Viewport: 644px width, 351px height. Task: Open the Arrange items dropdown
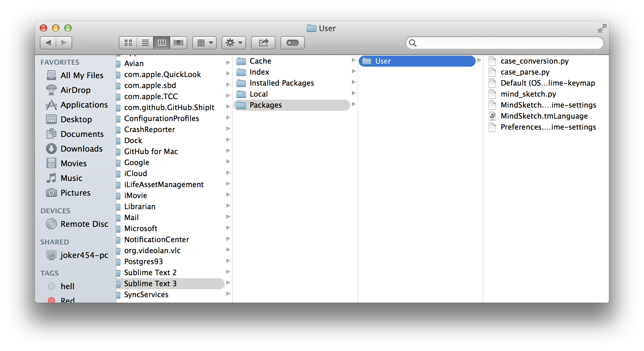point(204,43)
